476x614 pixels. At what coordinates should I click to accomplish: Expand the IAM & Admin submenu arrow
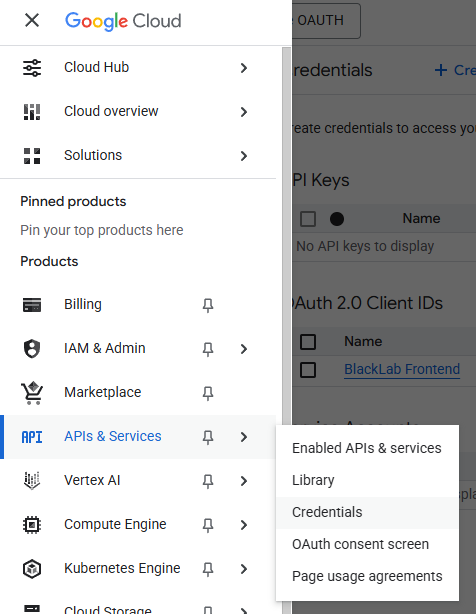coord(244,349)
